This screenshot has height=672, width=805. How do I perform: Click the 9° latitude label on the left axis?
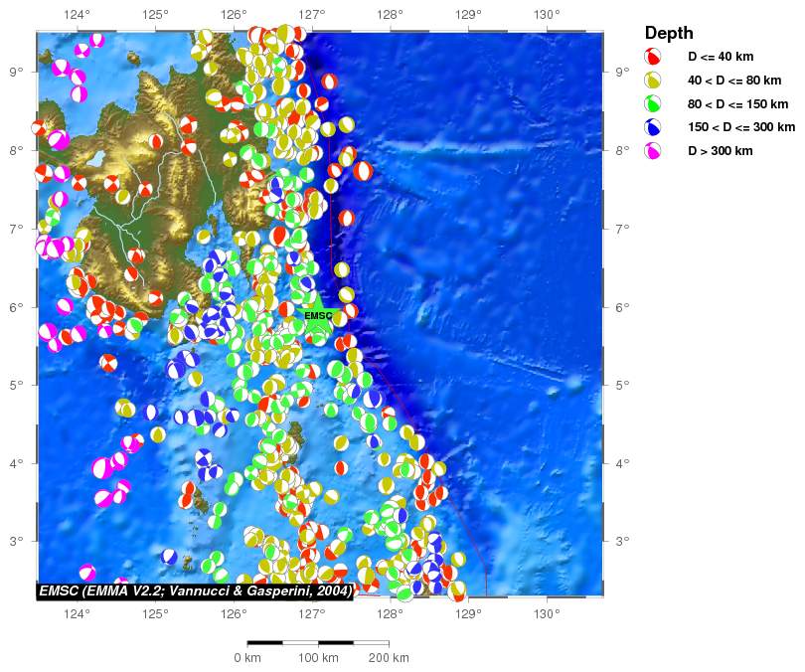18,72
